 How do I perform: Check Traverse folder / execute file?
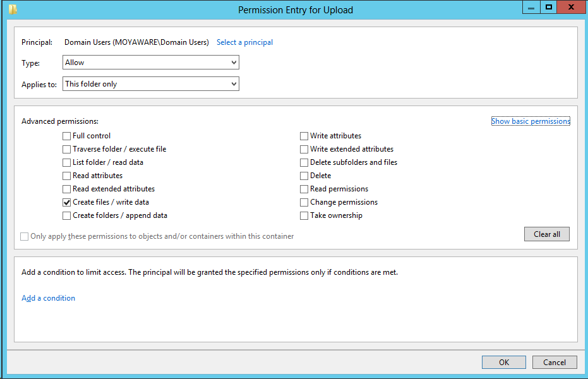click(66, 149)
